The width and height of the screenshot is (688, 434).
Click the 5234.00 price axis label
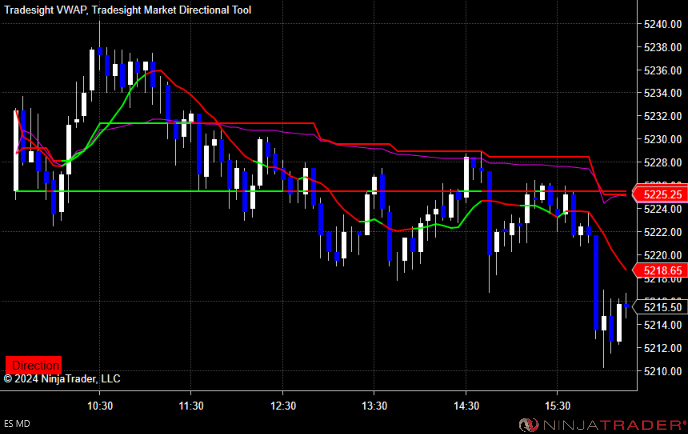[x=663, y=93]
